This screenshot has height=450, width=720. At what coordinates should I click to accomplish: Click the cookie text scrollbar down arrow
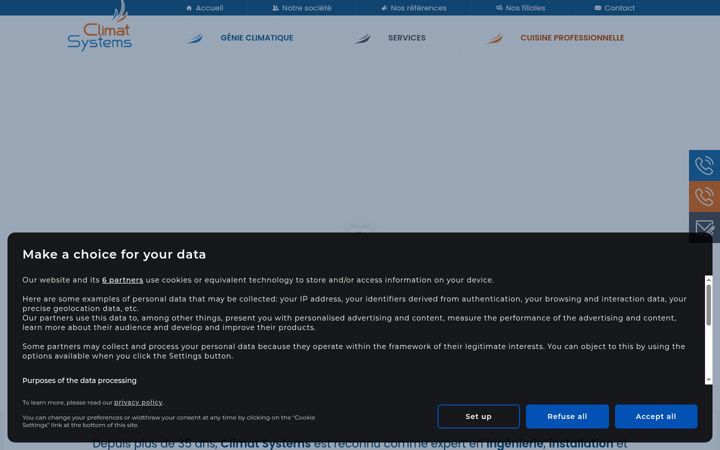[709, 380]
